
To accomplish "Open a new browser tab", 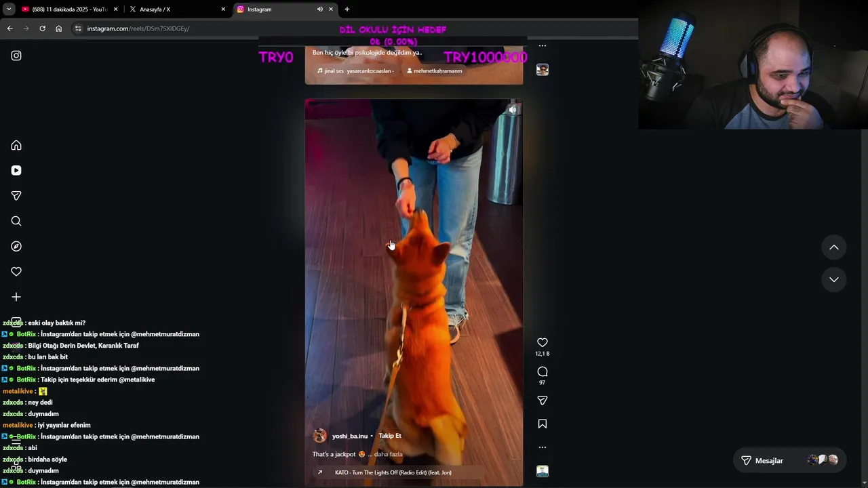I will [347, 9].
